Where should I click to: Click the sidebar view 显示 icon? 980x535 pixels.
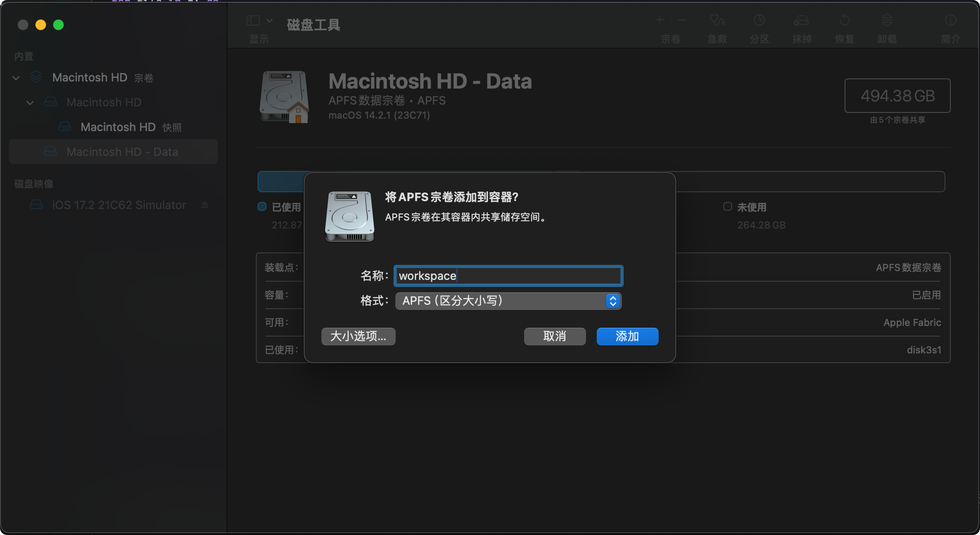[x=253, y=20]
